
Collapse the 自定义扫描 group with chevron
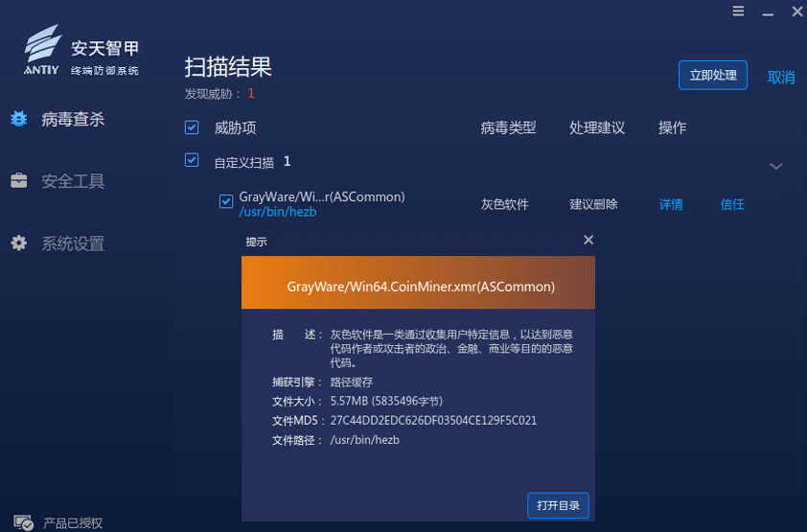776,166
